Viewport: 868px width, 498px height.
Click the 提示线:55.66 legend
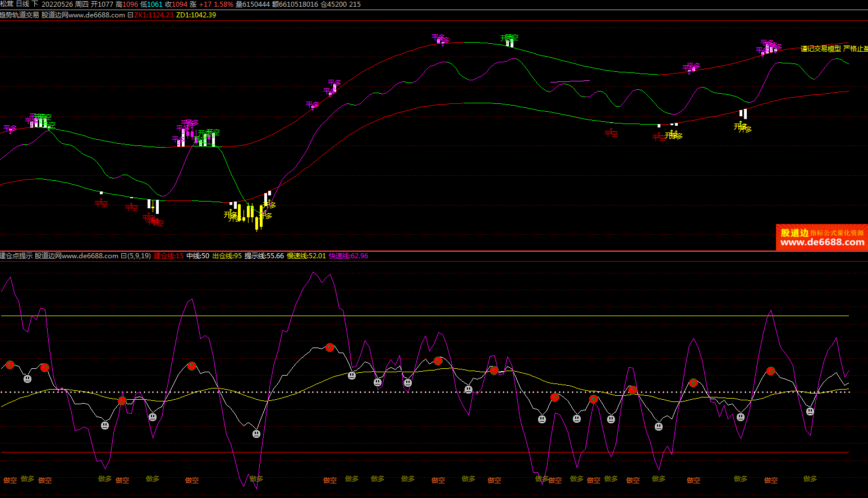pos(264,256)
